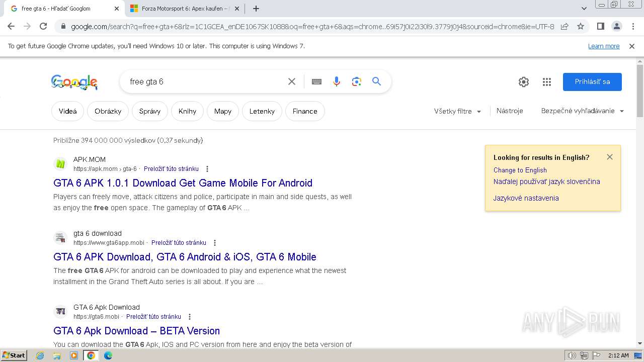This screenshot has width=644, height=362.
Task: Click the browser address bar URL
Action: 312,27
